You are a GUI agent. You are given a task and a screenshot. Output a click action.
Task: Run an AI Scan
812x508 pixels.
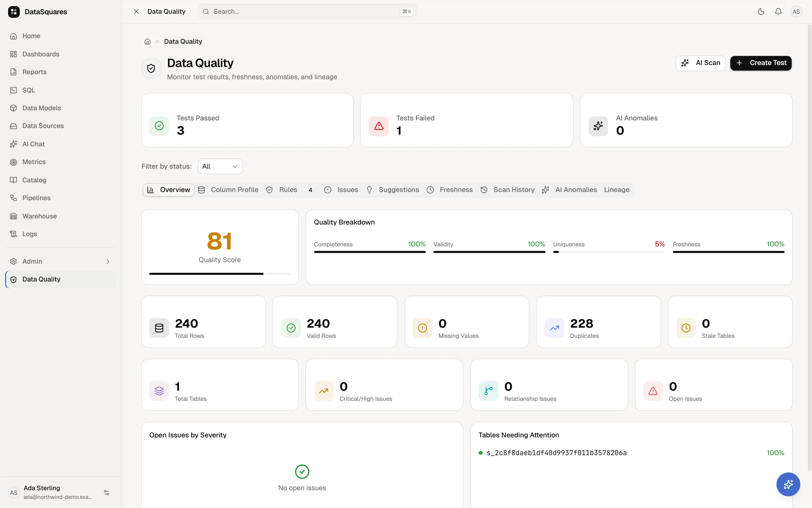pos(701,63)
